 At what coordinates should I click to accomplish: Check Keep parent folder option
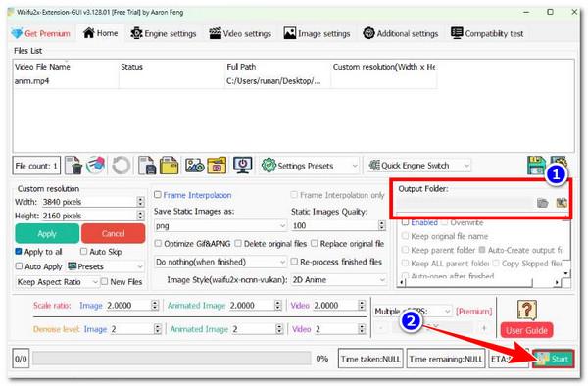pos(405,250)
